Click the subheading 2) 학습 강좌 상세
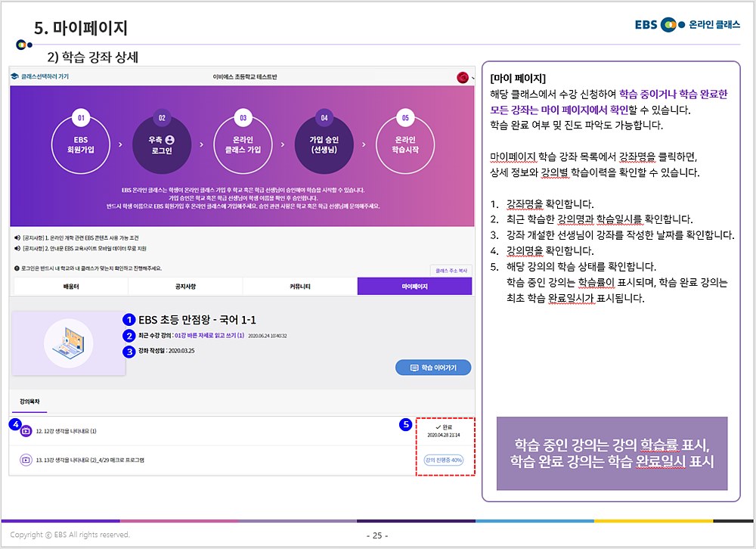 [x=92, y=57]
